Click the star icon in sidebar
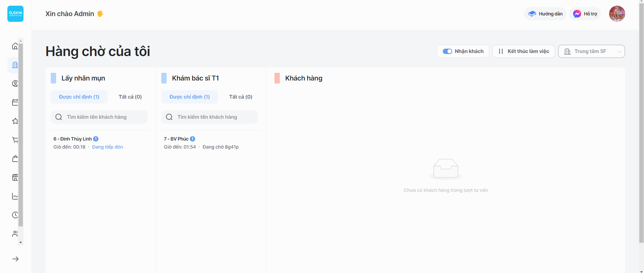Image resolution: width=644 pixels, height=273 pixels. point(15,121)
